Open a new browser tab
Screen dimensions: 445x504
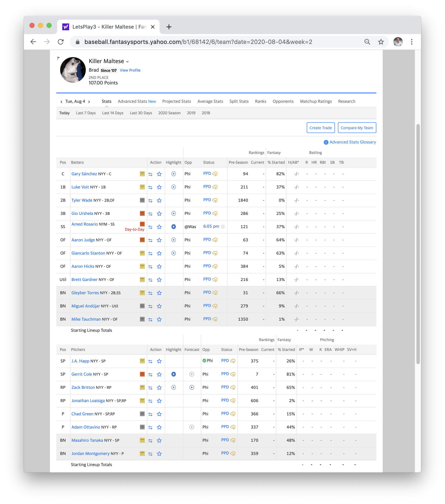pos(169,27)
